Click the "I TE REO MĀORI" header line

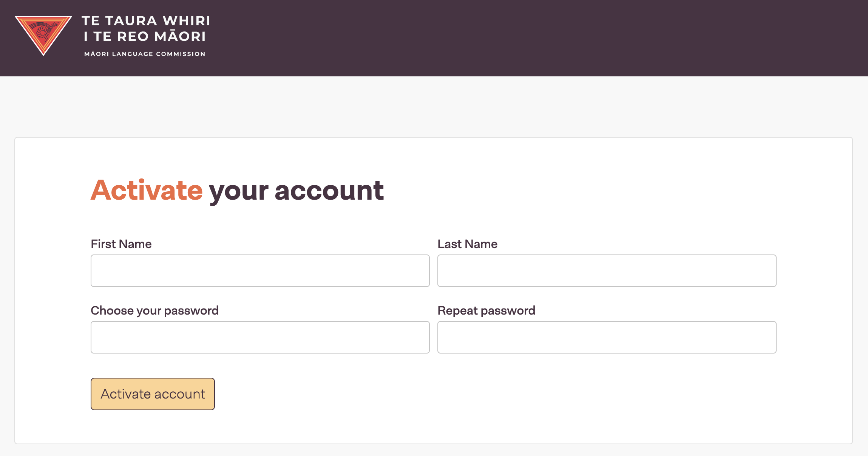[x=145, y=37]
